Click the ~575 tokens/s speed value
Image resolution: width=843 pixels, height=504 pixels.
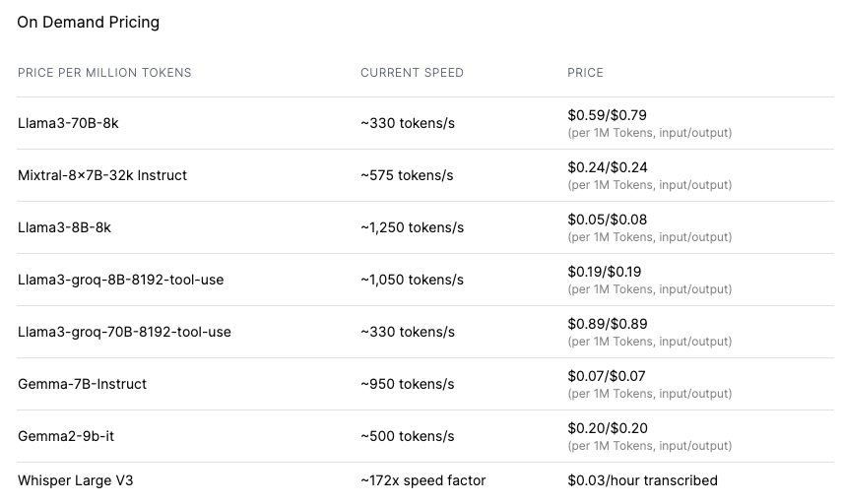(x=407, y=175)
